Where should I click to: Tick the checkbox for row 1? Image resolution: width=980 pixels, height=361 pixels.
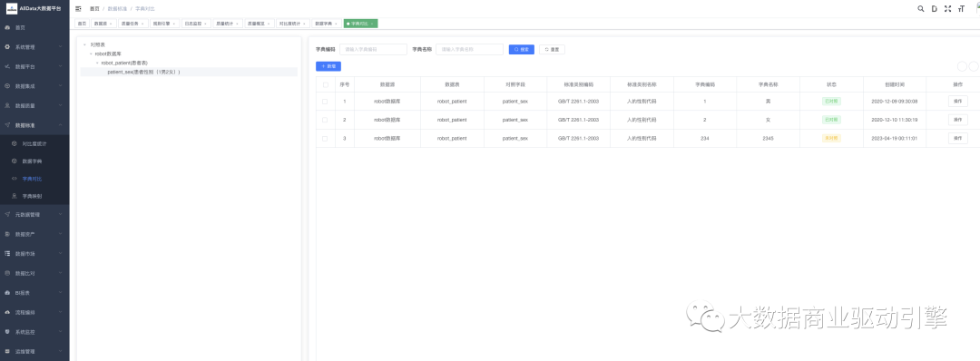(325, 102)
